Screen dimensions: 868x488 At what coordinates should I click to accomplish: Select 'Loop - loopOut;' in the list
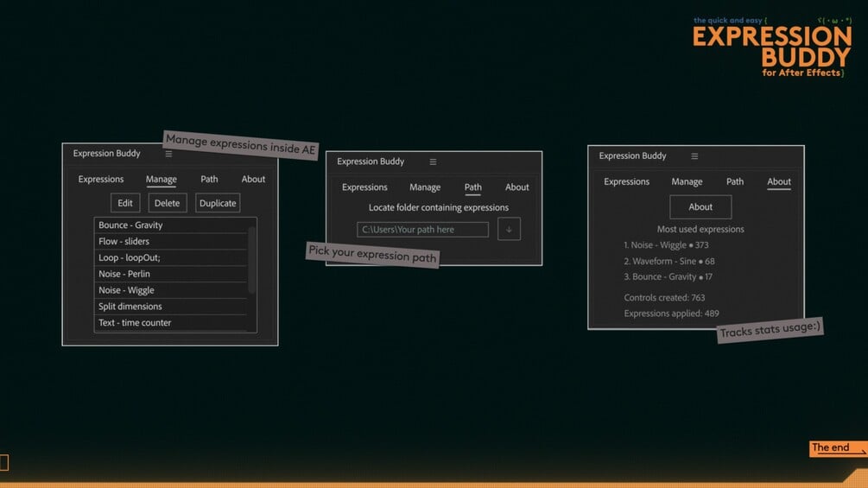coord(170,258)
